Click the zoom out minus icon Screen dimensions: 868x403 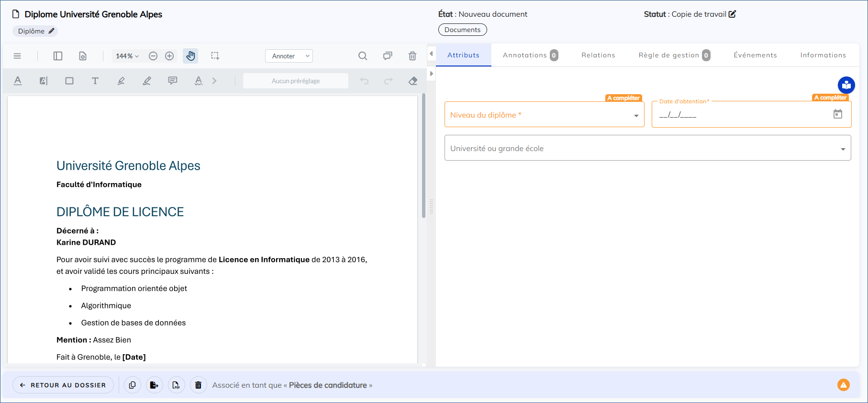[153, 56]
